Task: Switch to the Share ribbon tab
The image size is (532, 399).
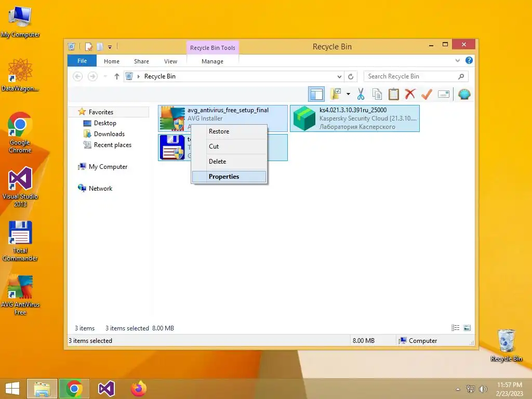Action: coord(141,61)
